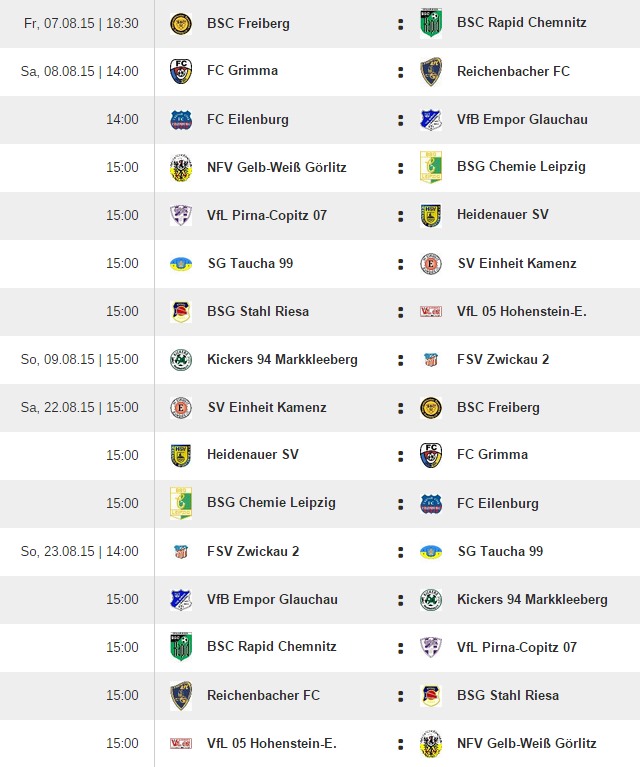Click the date label So, 09.08.15 | 15:00
This screenshot has height=767, width=640.
click(x=80, y=359)
